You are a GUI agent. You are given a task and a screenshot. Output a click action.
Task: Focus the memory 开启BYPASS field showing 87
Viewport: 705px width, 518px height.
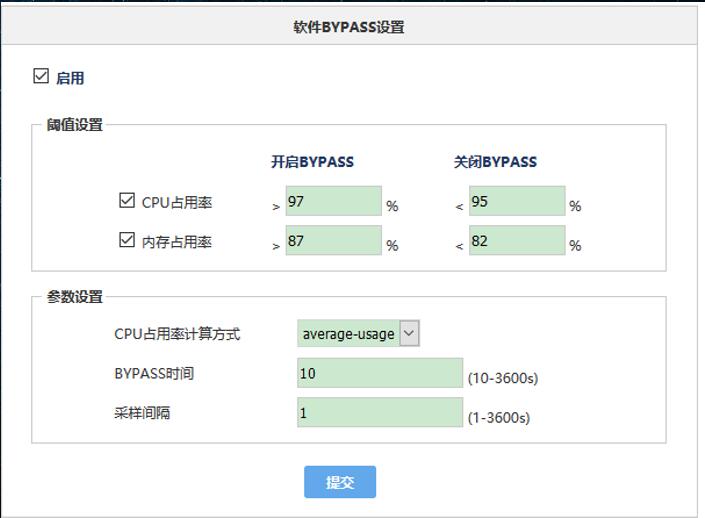coord(333,240)
